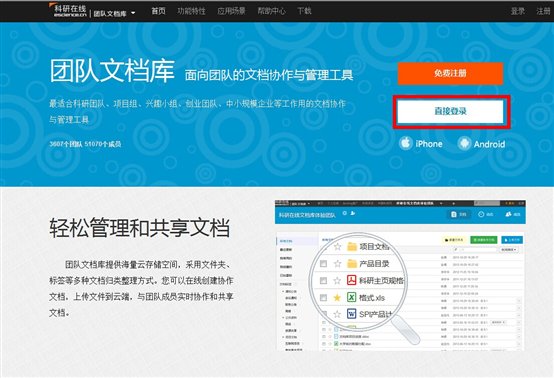This screenshot has height=378, width=554.
Task: Open the 下载 page
Action: click(304, 11)
